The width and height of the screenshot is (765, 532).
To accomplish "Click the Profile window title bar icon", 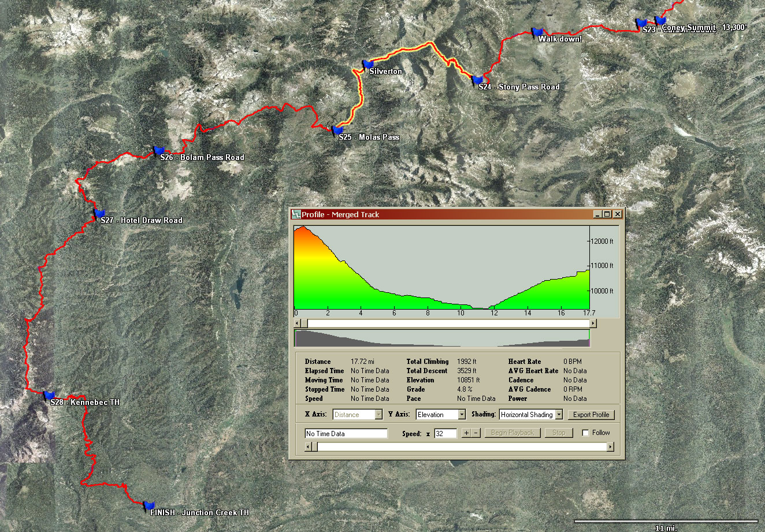I will 296,214.
